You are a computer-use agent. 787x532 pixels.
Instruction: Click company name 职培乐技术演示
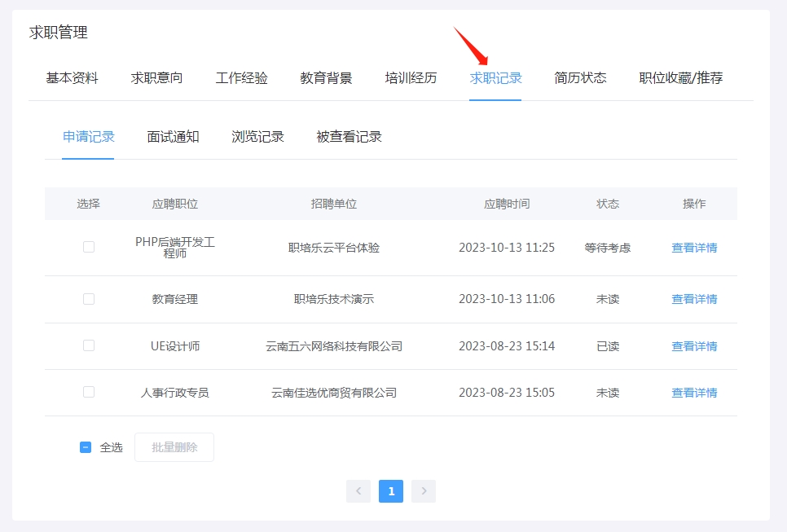[x=334, y=299]
